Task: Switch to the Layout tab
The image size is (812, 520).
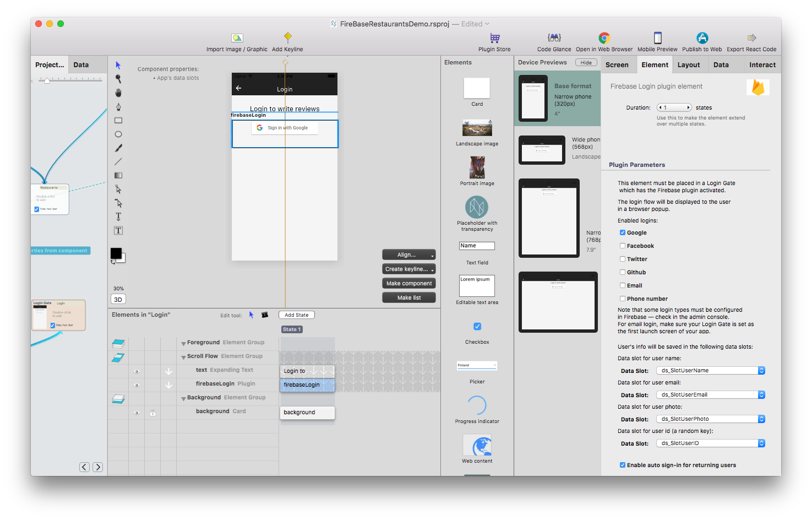Action: pyautogui.click(x=689, y=65)
